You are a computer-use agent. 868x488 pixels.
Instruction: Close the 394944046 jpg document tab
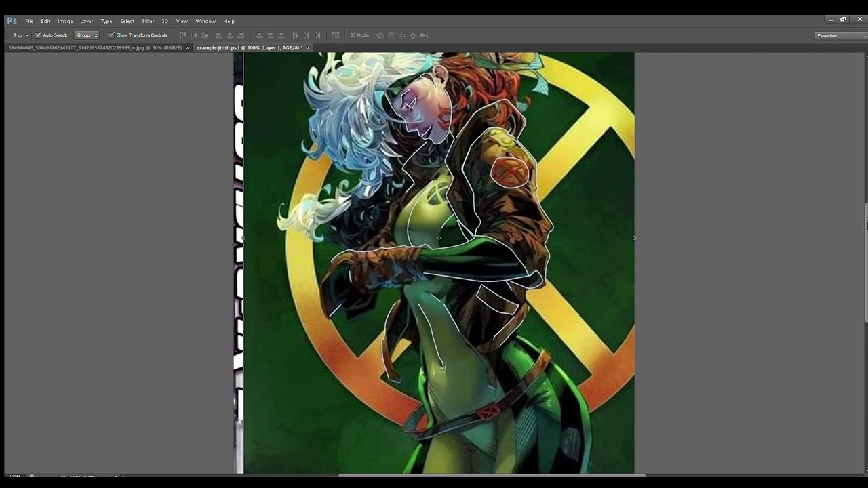(x=188, y=48)
